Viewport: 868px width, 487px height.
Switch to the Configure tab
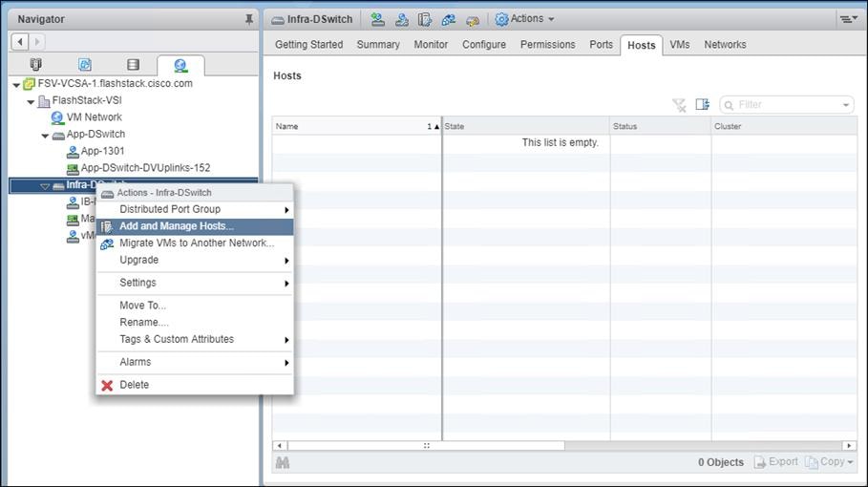(x=484, y=44)
